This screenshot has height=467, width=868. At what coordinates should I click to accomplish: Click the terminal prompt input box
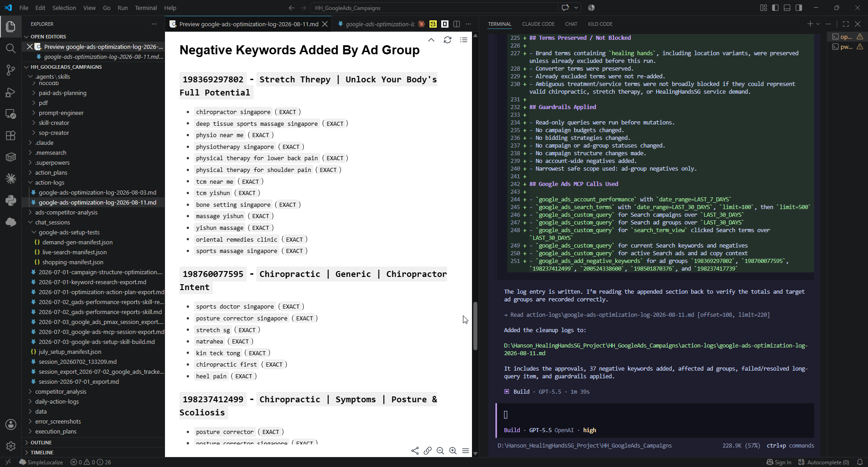point(656,415)
